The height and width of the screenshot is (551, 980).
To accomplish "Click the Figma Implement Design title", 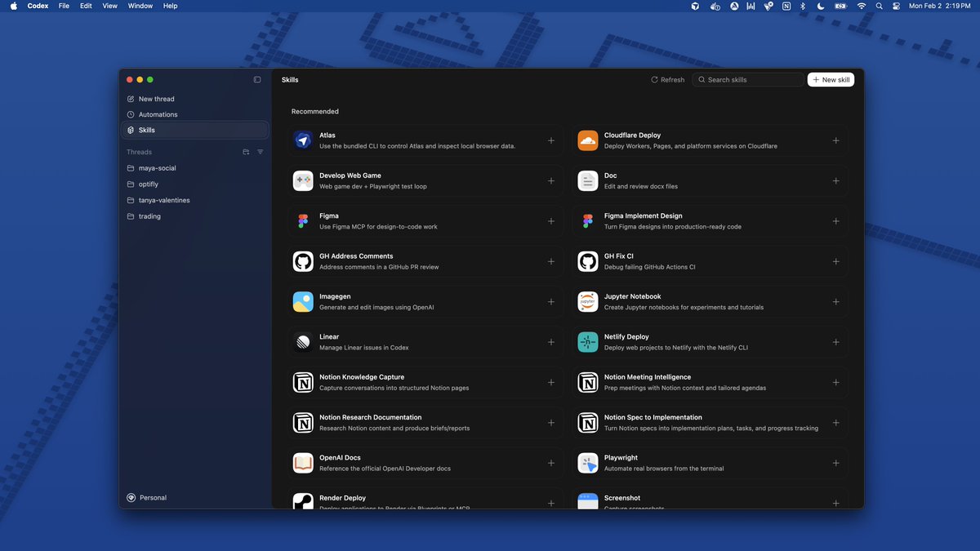I will coord(643,216).
